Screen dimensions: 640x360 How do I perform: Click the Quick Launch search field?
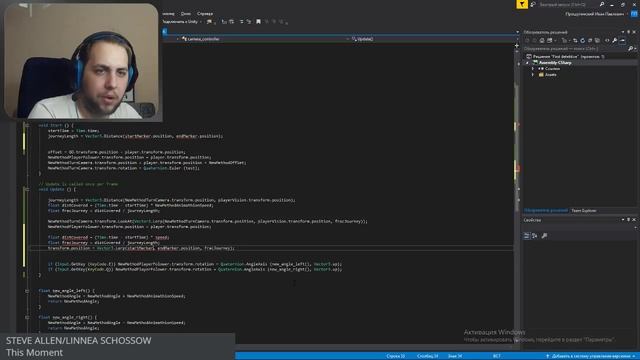point(569,4)
